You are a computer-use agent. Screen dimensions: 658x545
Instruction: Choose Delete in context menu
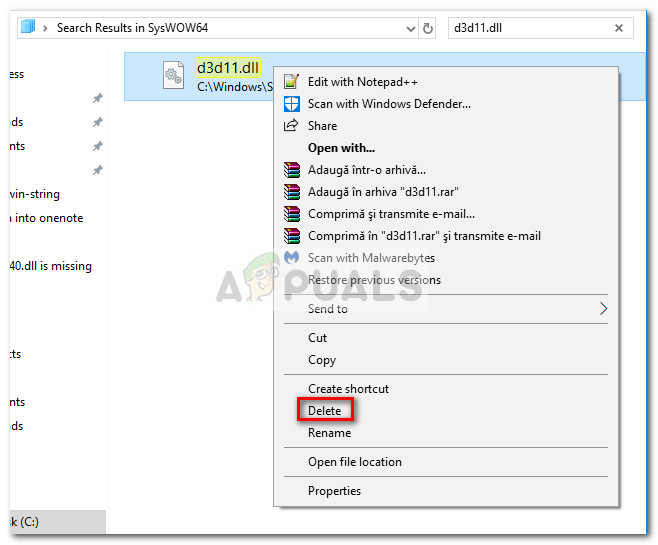point(324,411)
